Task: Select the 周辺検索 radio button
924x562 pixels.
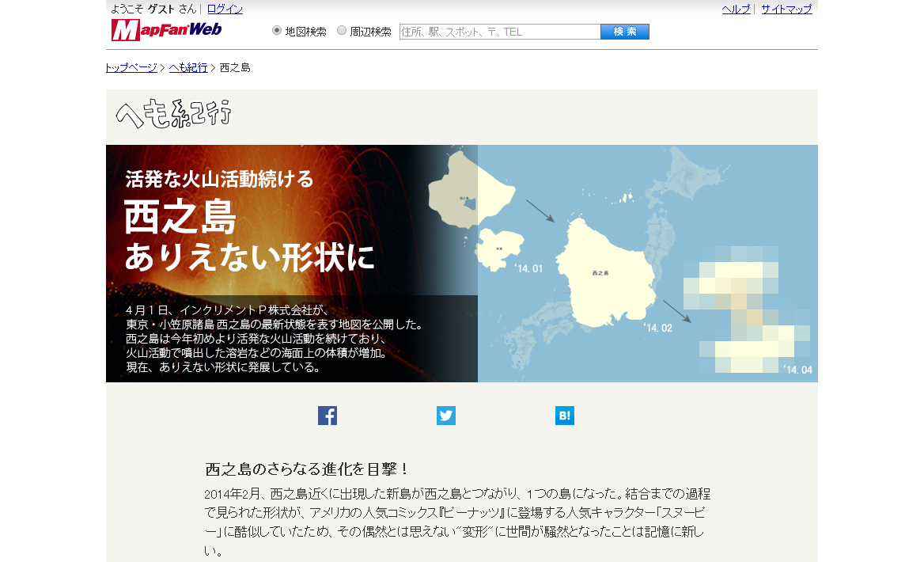Action: (341, 31)
